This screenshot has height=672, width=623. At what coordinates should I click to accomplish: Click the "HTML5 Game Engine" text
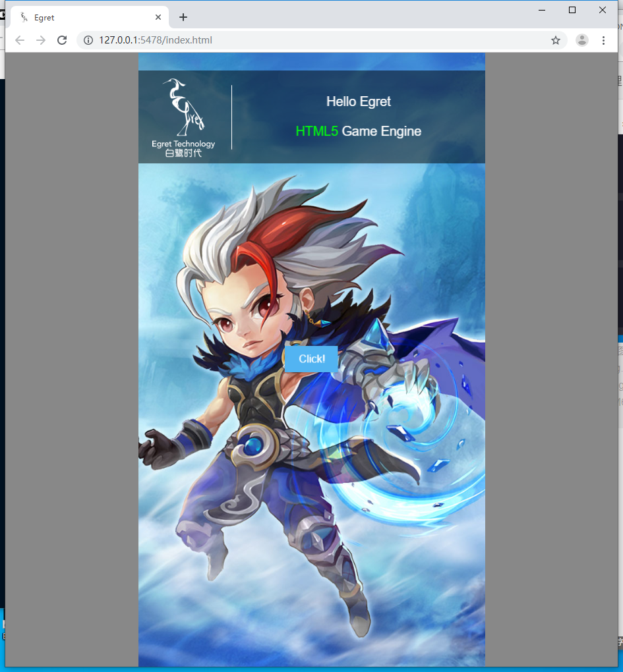coord(359,131)
